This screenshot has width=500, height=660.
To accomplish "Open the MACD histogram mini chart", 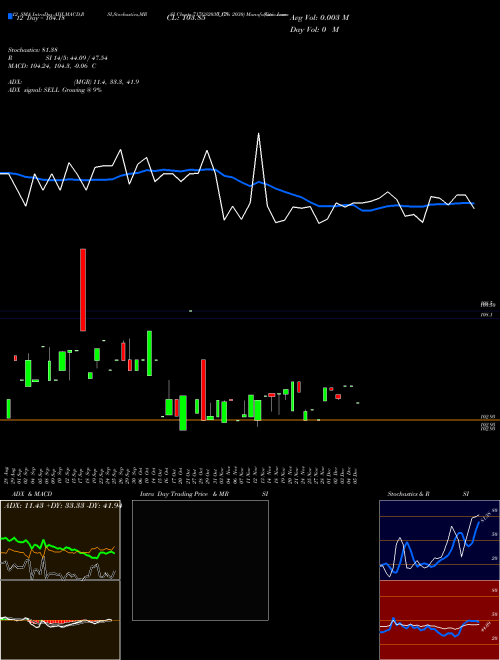I will click(60, 620).
